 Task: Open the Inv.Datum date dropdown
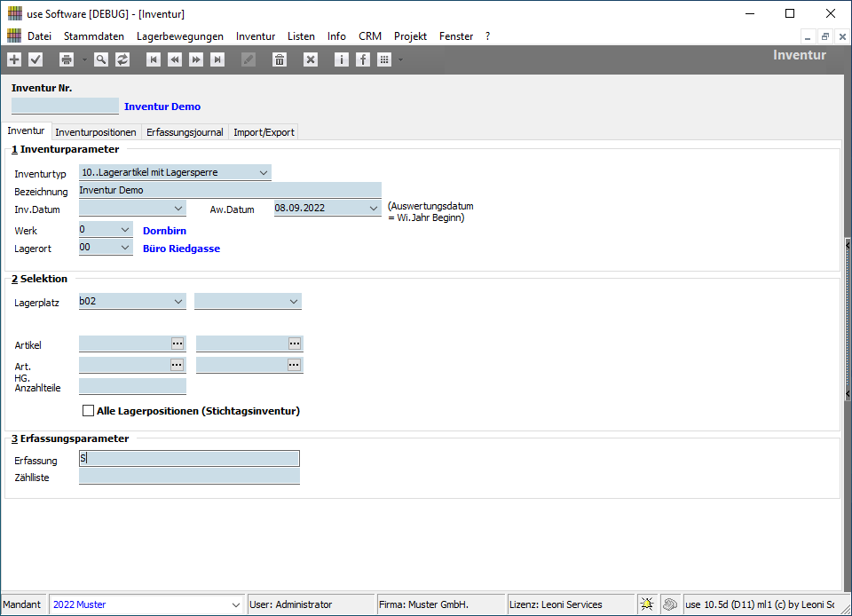178,208
